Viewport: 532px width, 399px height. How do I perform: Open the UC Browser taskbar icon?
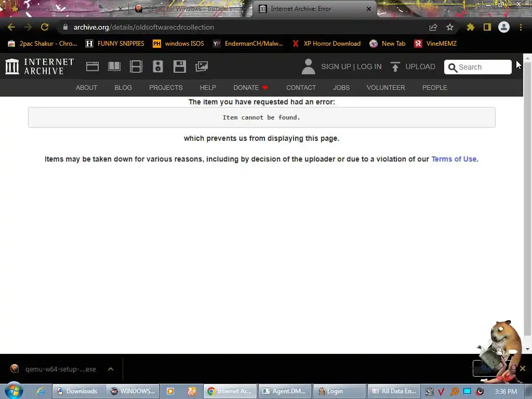[x=192, y=391]
